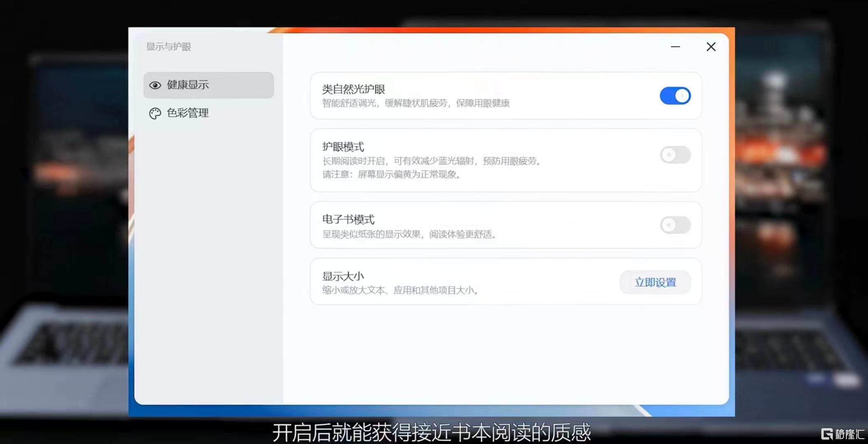
Task: Click the 智能舒适调光 description text
Action: coord(416,103)
